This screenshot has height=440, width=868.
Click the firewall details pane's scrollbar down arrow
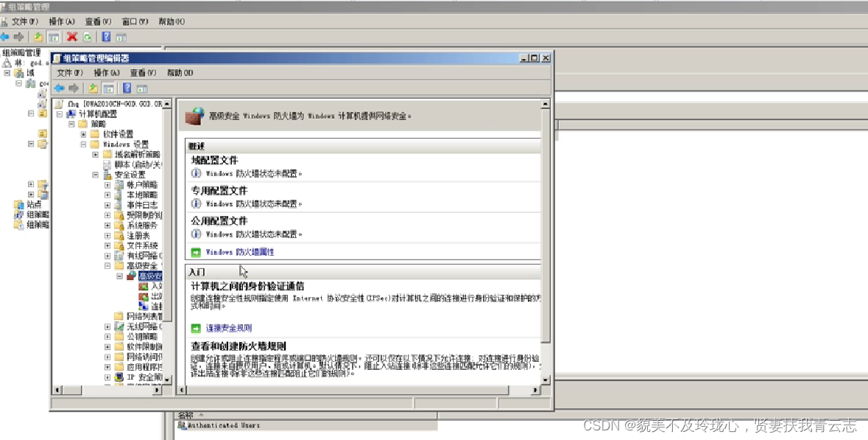[546, 380]
